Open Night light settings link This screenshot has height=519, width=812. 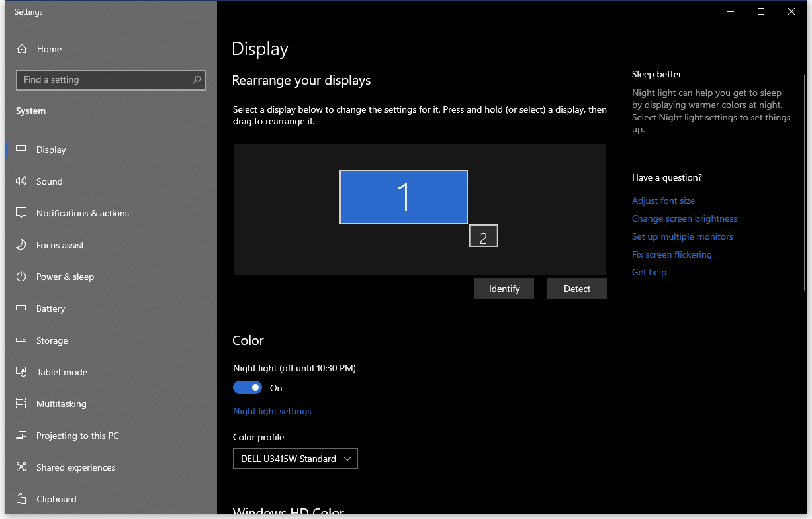coord(272,411)
